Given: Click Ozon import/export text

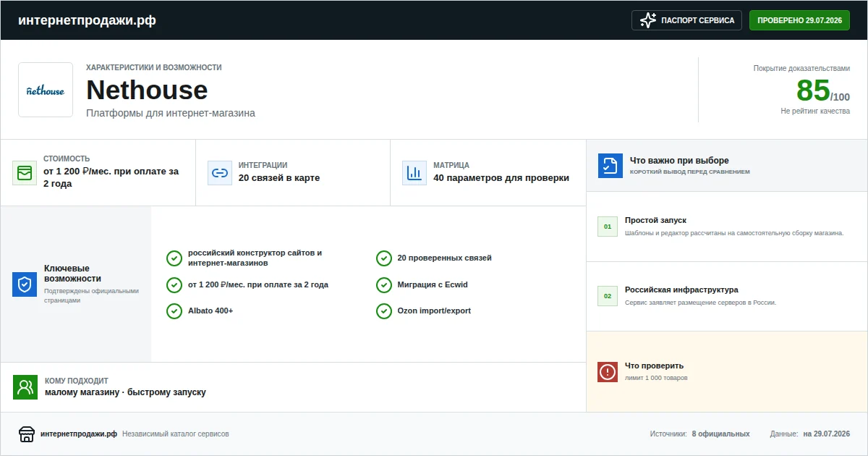Looking at the screenshot, I should (x=434, y=311).
